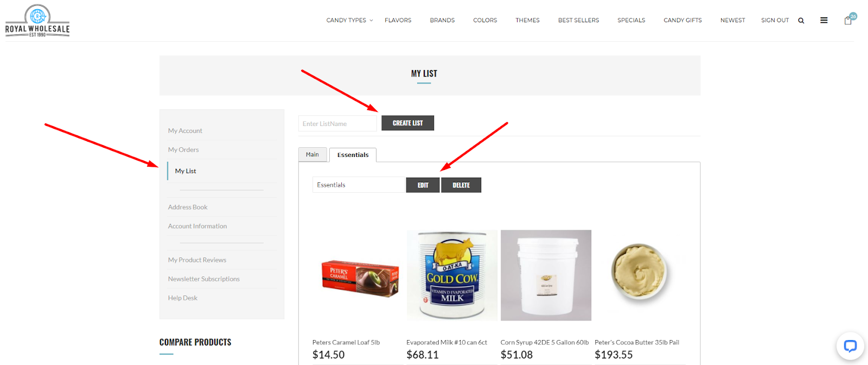This screenshot has height=365, width=868.
Task: Open the live chat bubble
Action: click(850, 346)
